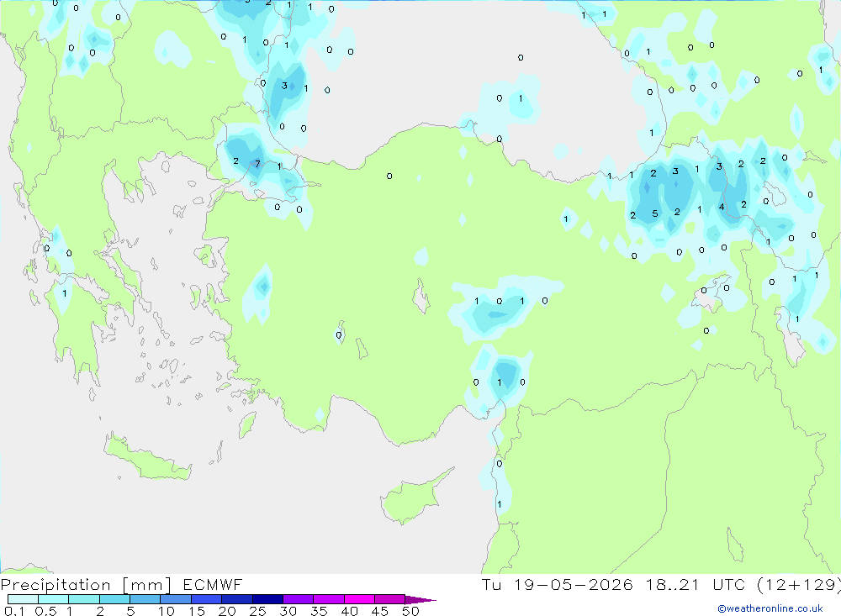Click the '0.1' legend scale label
Viewport: 841px width, 616px height.
pyautogui.click(x=14, y=611)
